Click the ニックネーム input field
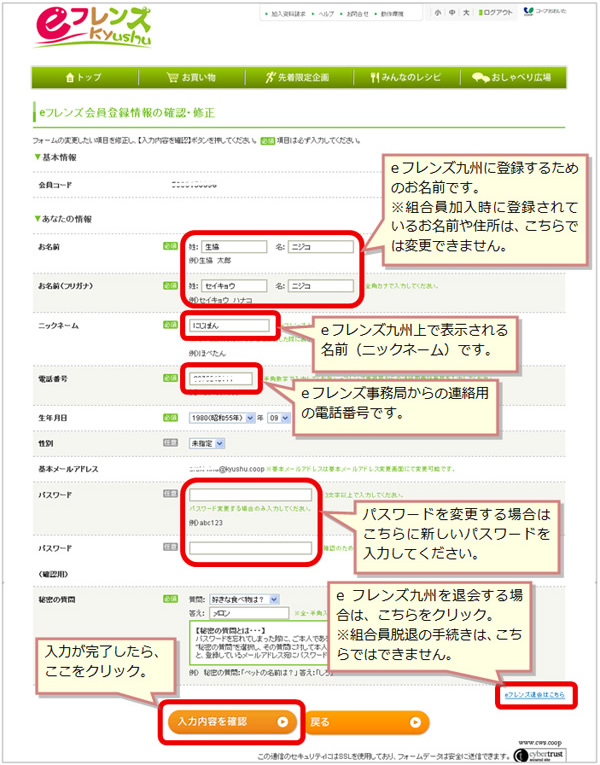 [229, 325]
